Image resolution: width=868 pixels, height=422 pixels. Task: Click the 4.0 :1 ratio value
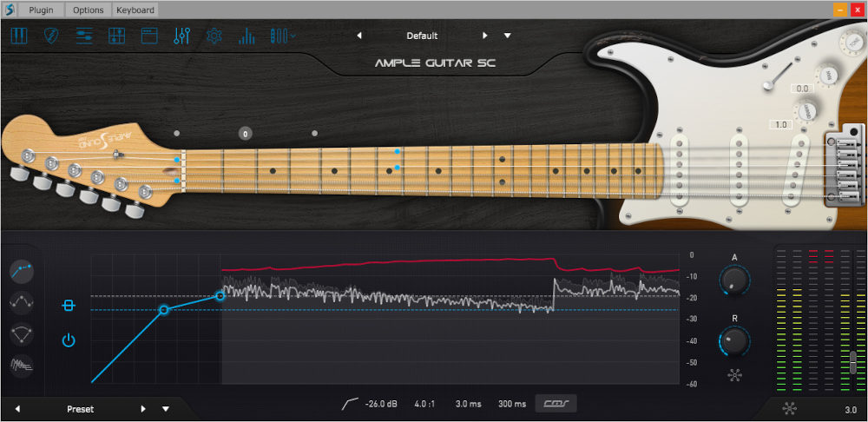coord(424,404)
